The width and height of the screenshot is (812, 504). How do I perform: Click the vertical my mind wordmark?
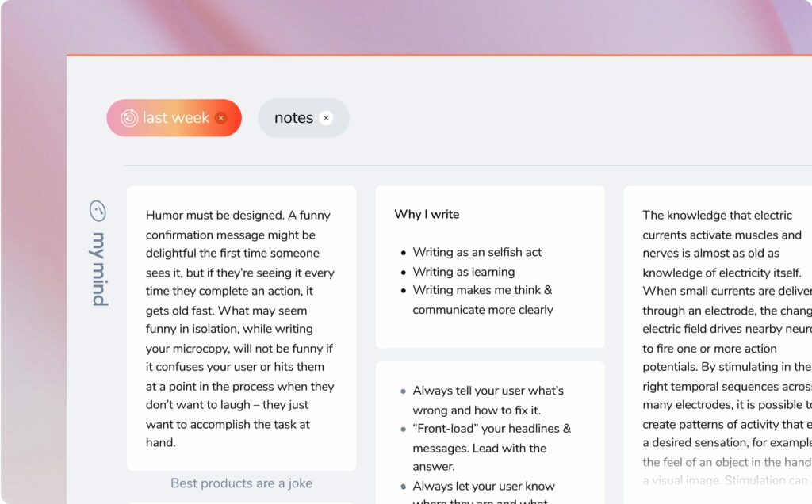[x=98, y=269]
